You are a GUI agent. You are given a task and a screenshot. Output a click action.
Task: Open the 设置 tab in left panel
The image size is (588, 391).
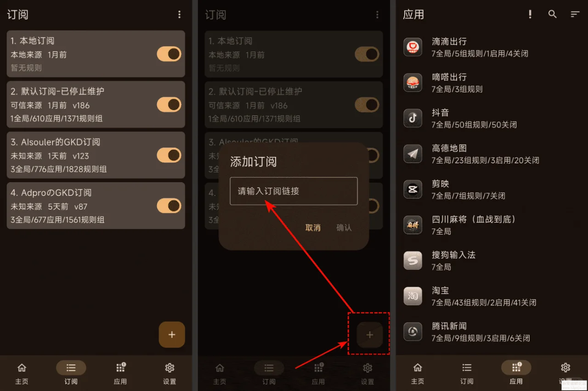[x=170, y=374]
